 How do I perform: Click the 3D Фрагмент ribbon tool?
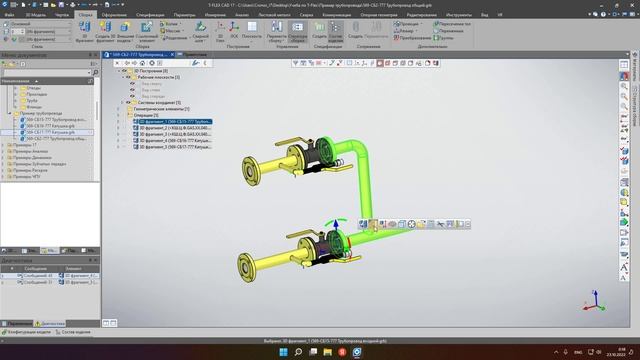click(84, 32)
